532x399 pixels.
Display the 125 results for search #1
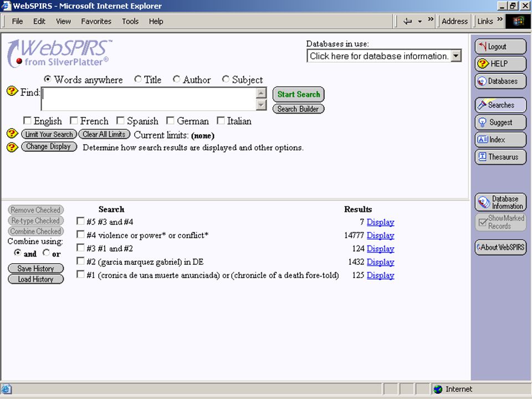(x=380, y=275)
